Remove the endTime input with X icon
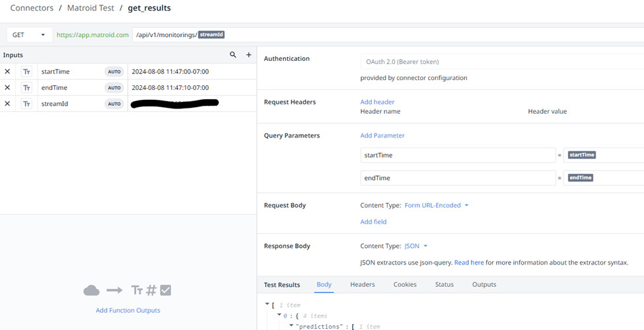The image size is (644, 330). 8,87
